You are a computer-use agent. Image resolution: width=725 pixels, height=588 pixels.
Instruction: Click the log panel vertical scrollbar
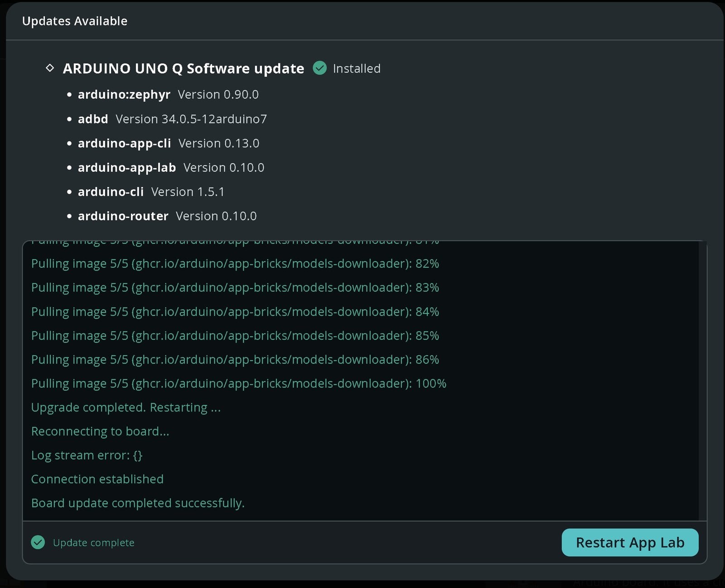point(702,381)
